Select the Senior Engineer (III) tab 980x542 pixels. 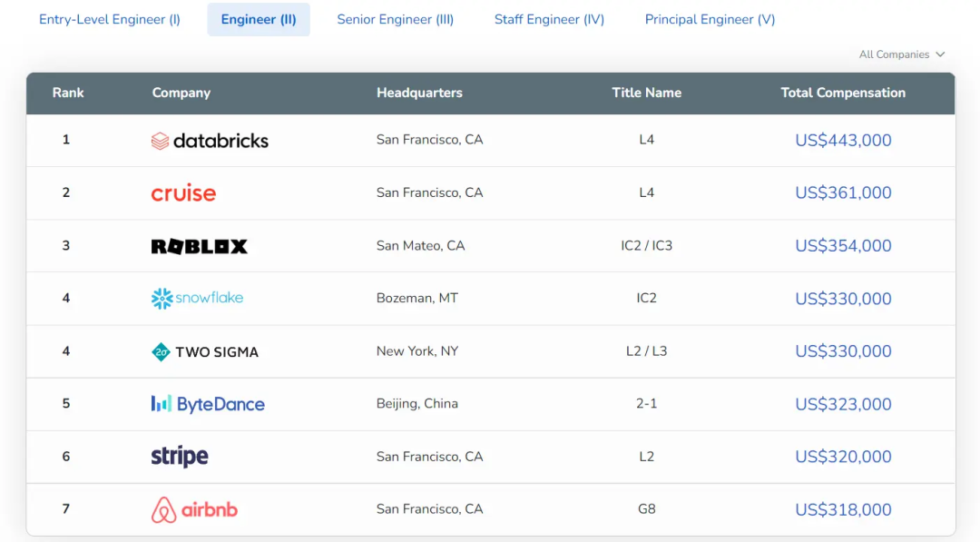coord(396,19)
